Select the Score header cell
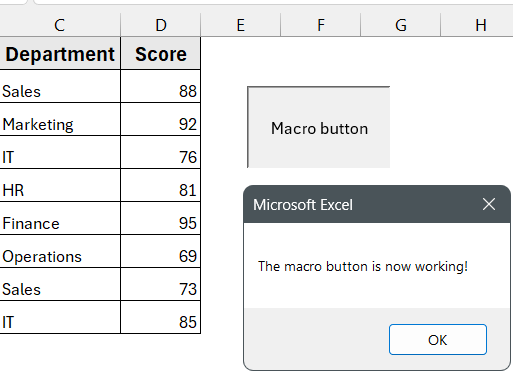The image size is (513, 375). pyautogui.click(x=161, y=53)
